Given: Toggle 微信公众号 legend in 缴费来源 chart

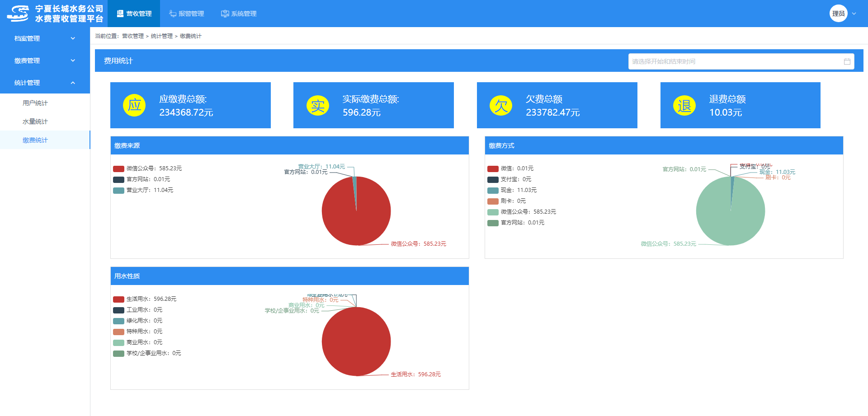Looking at the screenshot, I should [147, 168].
